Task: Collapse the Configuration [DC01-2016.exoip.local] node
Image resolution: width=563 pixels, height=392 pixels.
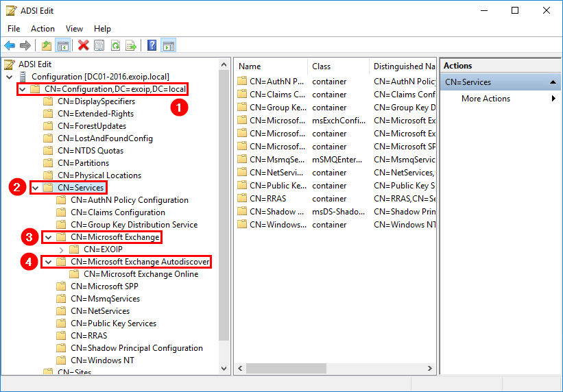Action: (10, 77)
